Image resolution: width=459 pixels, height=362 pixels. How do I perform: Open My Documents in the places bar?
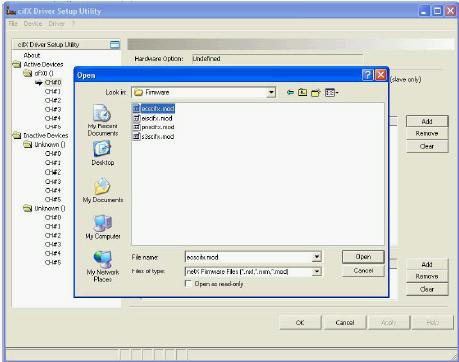(103, 190)
